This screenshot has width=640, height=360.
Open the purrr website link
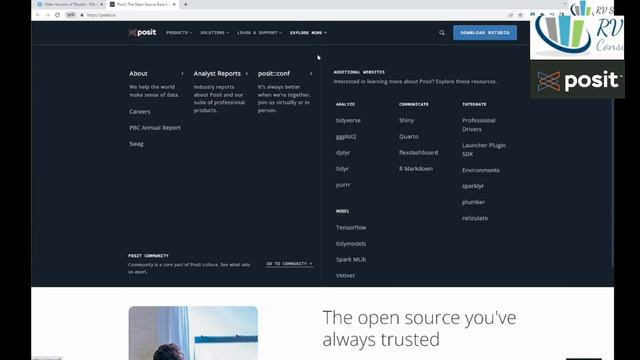[343, 184]
